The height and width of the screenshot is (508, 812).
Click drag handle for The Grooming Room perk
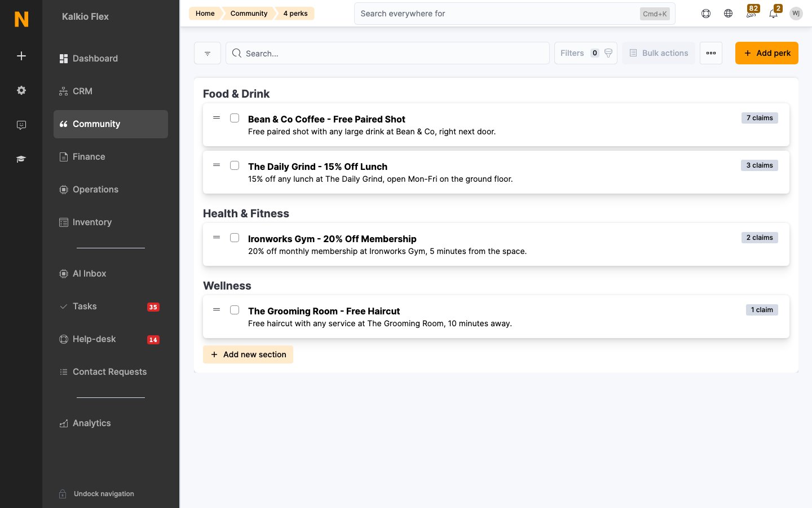point(217,310)
